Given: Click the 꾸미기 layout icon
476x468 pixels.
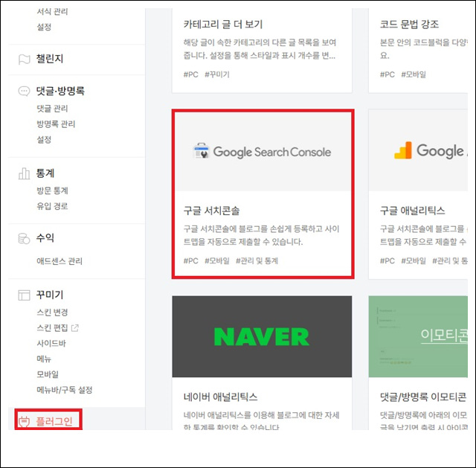Looking at the screenshot, I should point(25,295).
